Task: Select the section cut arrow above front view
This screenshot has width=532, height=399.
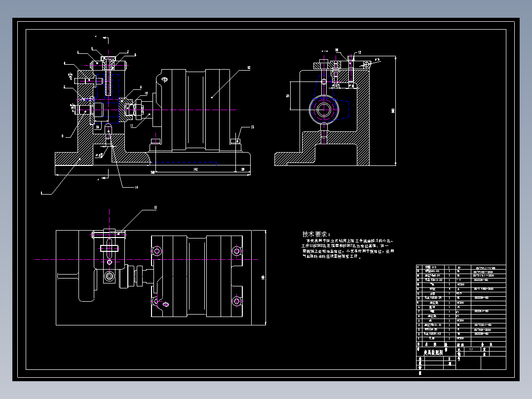Action: pos(106,39)
